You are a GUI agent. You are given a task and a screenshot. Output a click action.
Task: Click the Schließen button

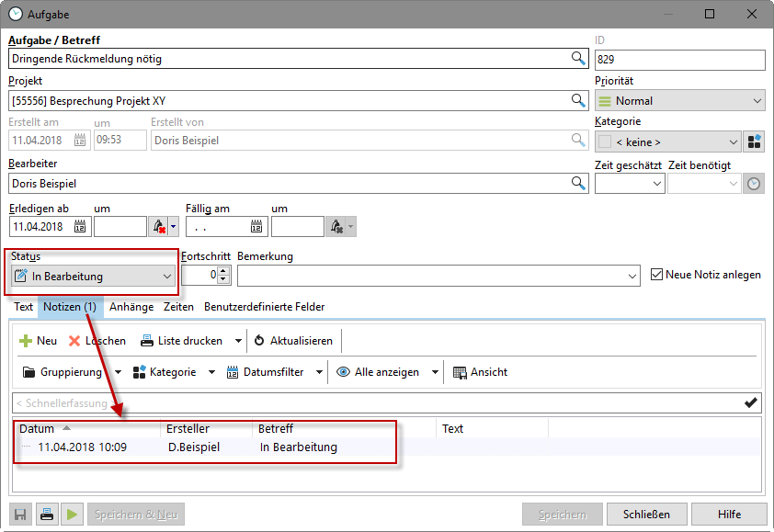[x=645, y=515]
